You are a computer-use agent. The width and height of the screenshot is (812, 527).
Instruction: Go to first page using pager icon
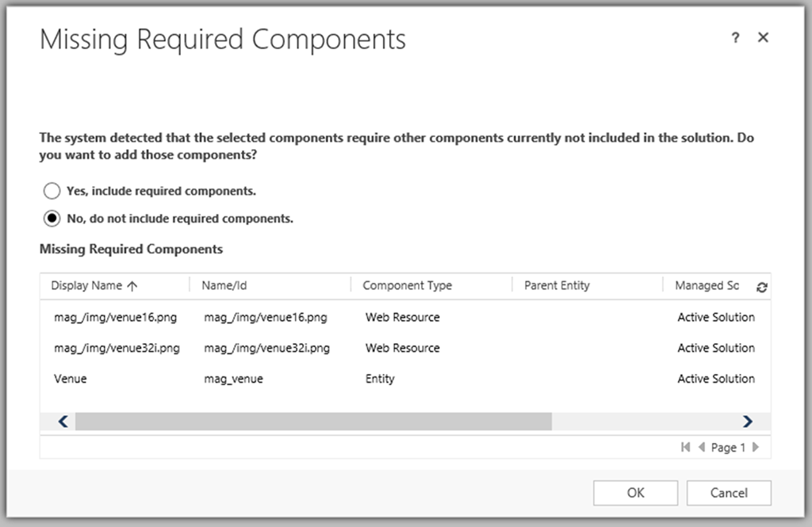click(685, 448)
